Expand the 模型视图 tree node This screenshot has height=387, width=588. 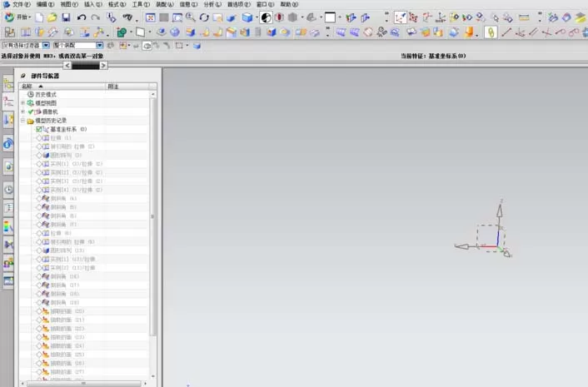click(x=22, y=102)
